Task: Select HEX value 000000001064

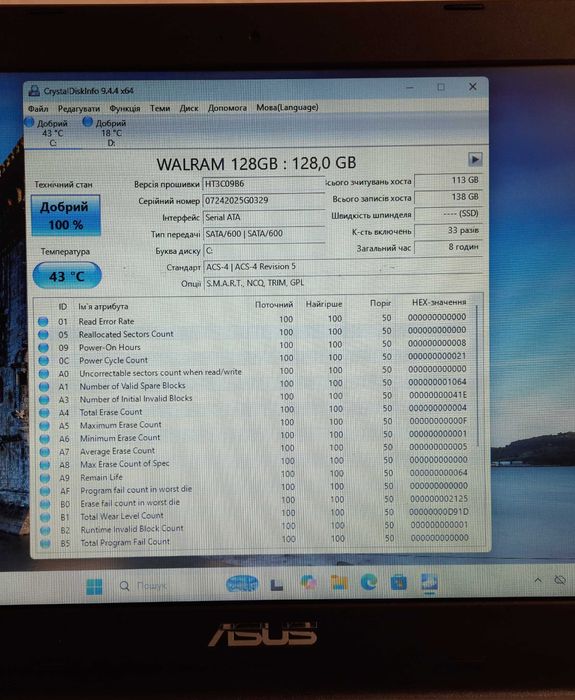Action: point(438,382)
